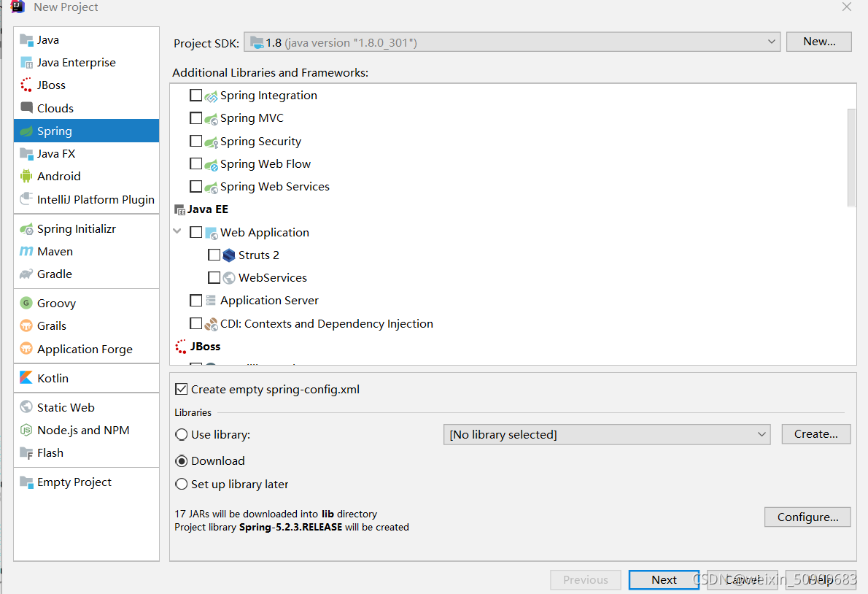
Task: Click the Cancel button
Action: click(743, 579)
